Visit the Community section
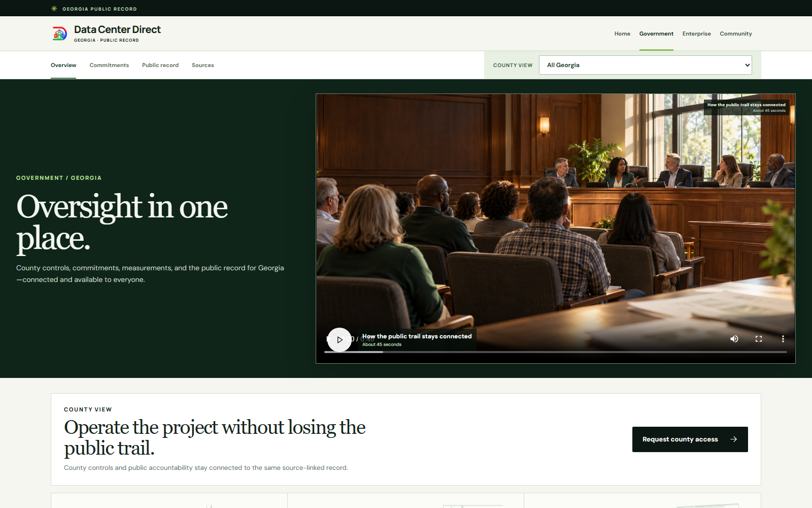Screen dimensions: 812x508 tap(736, 34)
